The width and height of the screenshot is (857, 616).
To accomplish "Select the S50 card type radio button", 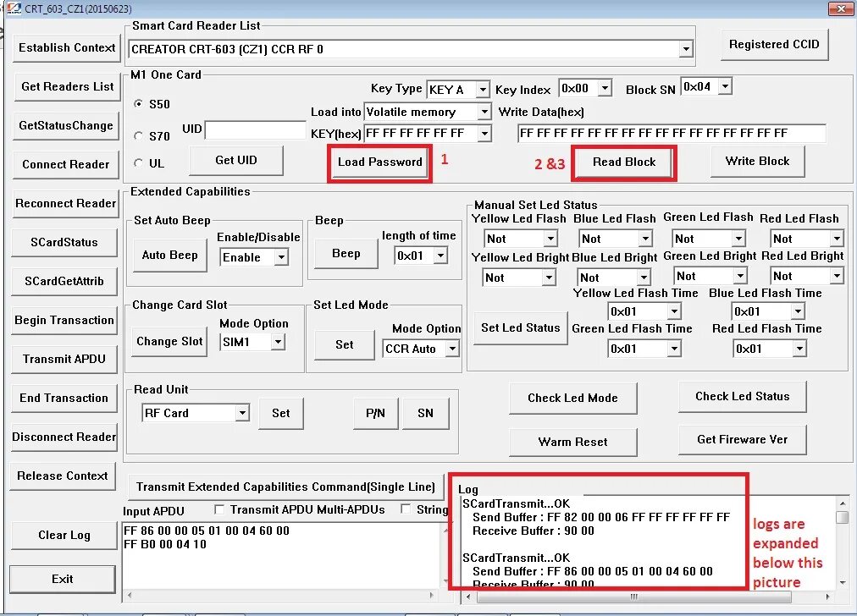I will 139,104.
